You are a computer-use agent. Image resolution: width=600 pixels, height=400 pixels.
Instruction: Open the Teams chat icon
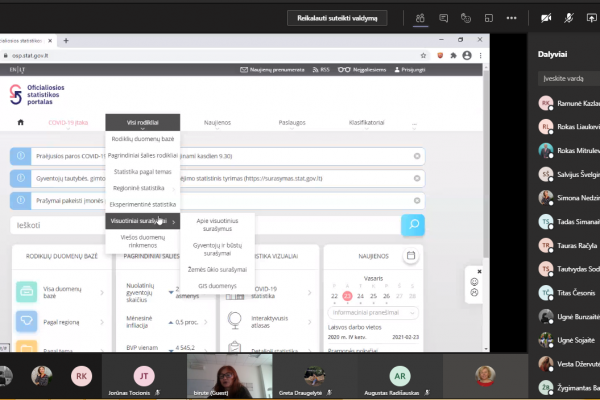click(443, 18)
